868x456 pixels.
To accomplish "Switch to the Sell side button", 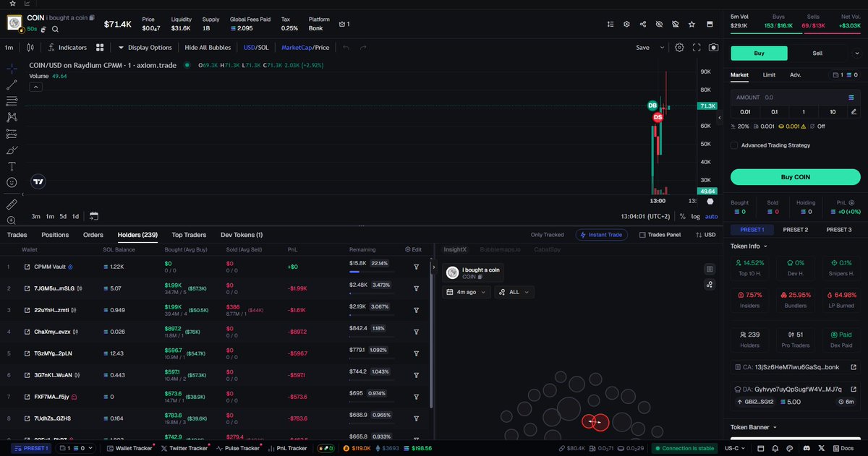I will pyautogui.click(x=817, y=53).
